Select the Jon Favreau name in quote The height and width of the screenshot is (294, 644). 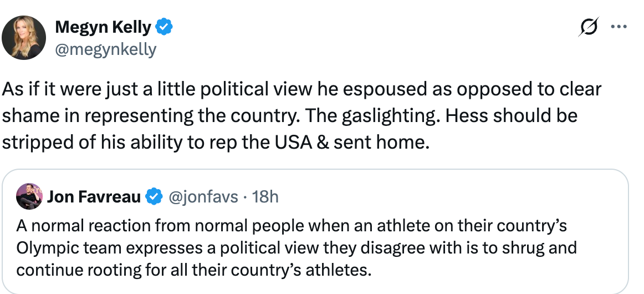coord(94,196)
